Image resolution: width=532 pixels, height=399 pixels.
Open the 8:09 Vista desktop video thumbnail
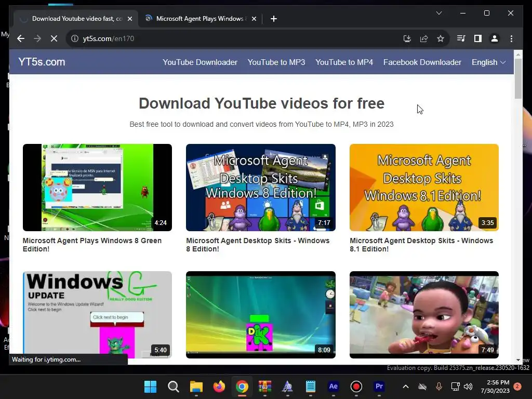point(261,314)
